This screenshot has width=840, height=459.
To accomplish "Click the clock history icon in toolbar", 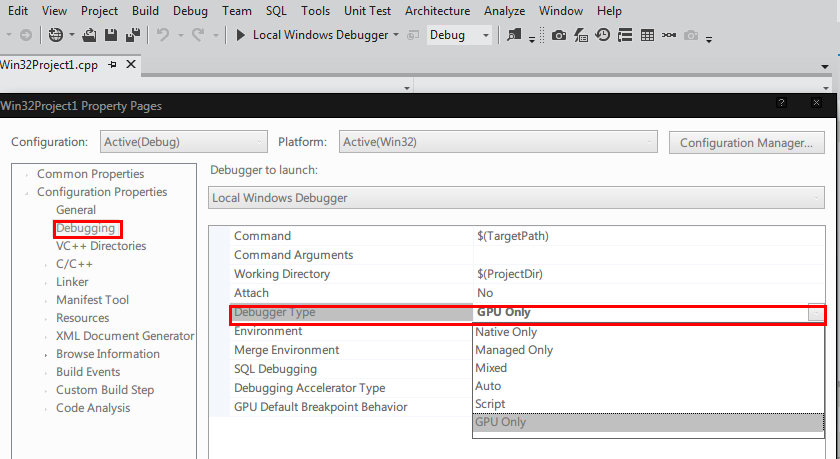I will (603, 35).
